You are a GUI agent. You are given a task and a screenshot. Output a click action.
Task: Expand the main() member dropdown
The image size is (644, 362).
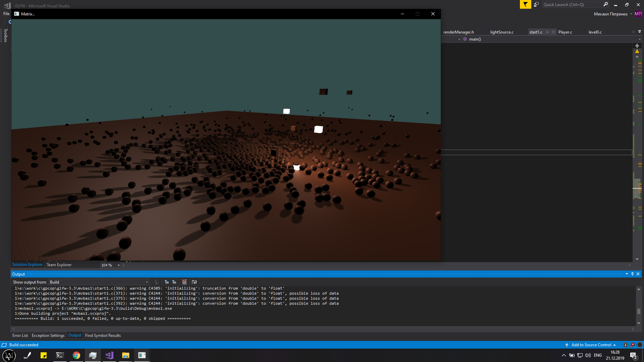[x=639, y=39]
